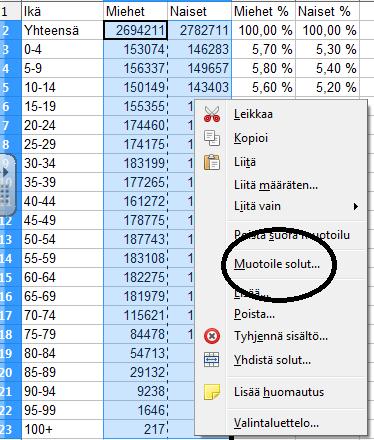Expand the Liitä vain submenu arrow
374x440 pixels.
pyautogui.click(x=356, y=206)
